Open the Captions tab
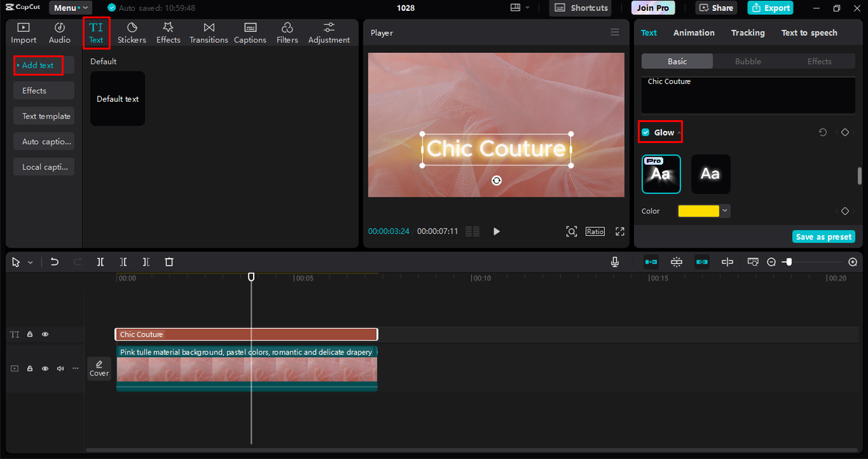This screenshot has height=459, width=868. (250, 33)
